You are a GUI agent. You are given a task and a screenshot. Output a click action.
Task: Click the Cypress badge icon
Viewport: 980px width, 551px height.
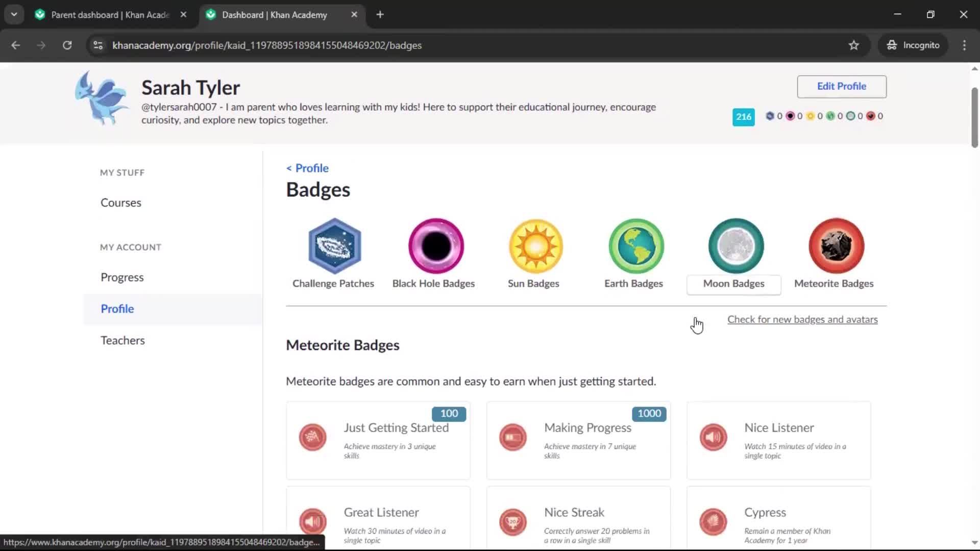713,522
